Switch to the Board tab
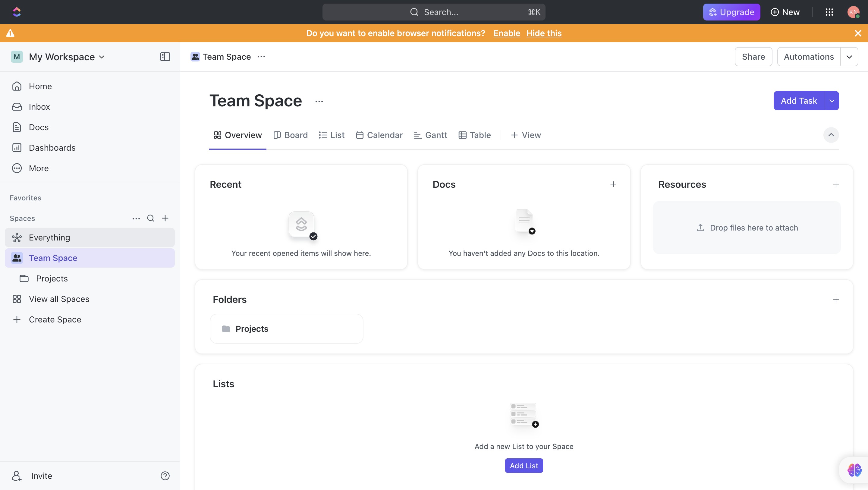The image size is (868, 490). [x=291, y=135]
